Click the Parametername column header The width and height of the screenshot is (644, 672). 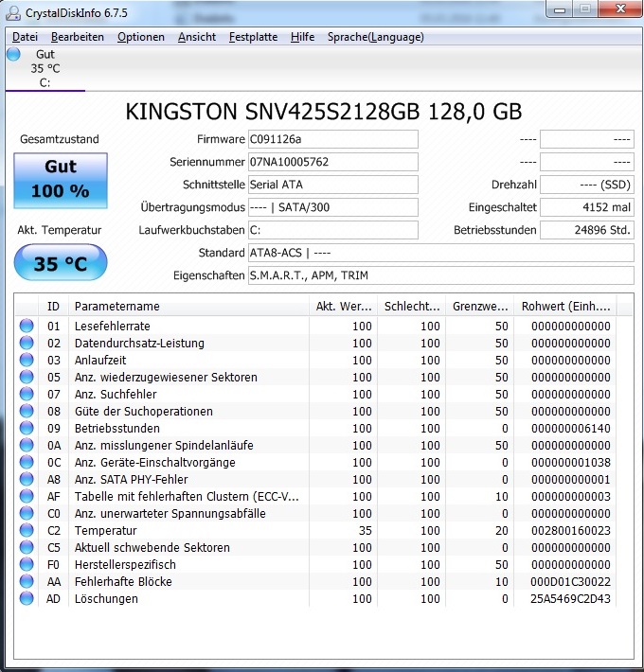(188, 307)
